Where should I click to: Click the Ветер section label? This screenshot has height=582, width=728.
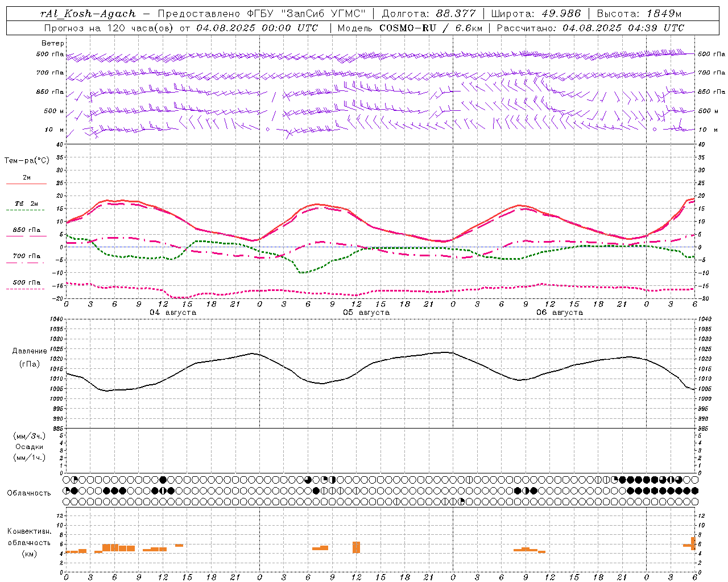(53, 43)
